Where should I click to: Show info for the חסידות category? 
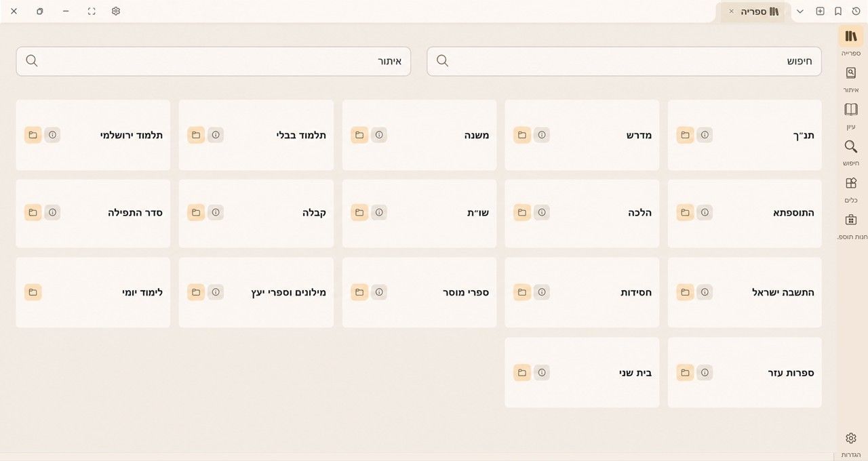click(x=541, y=292)
